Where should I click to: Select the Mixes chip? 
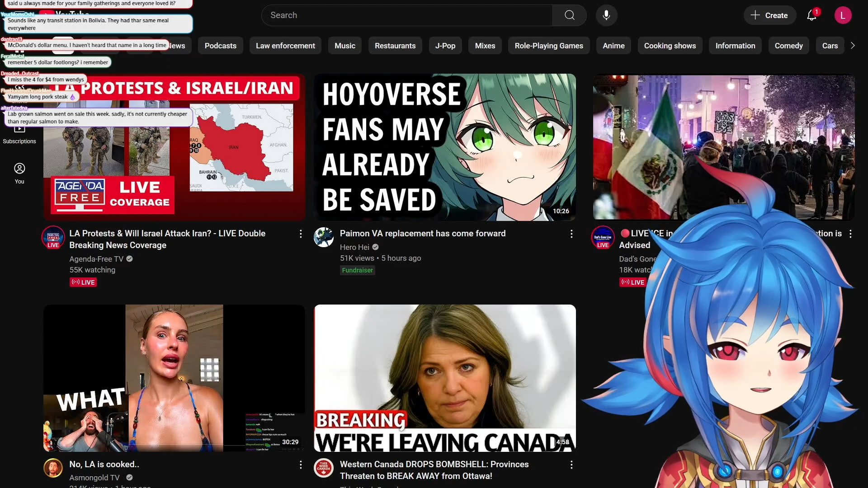(485, 46)
